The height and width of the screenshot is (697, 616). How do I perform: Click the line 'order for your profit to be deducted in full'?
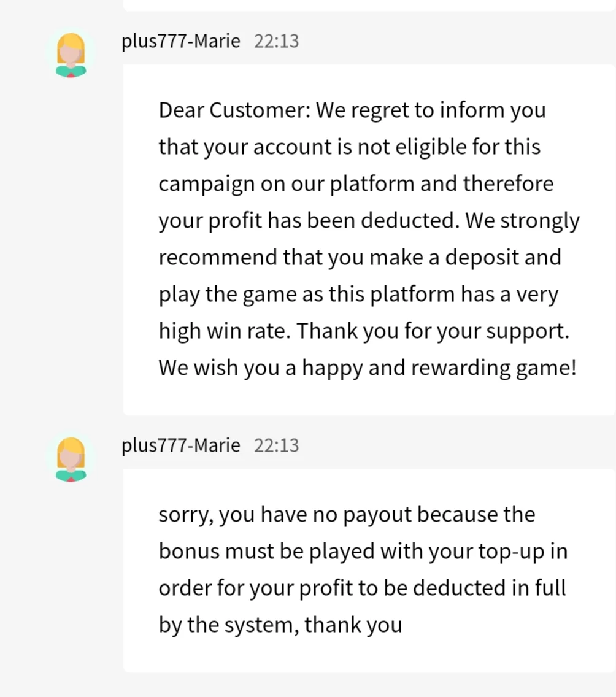click(362, 588)
